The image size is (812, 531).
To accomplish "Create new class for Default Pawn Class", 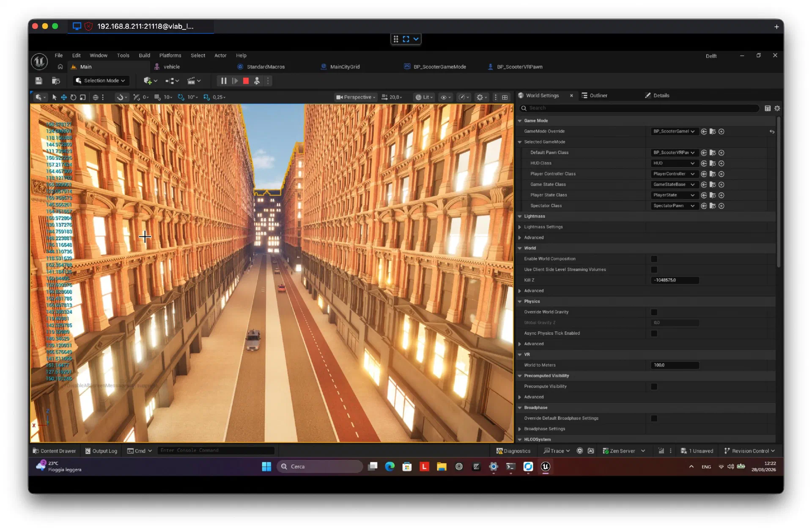I will click(x=721, y=153).
